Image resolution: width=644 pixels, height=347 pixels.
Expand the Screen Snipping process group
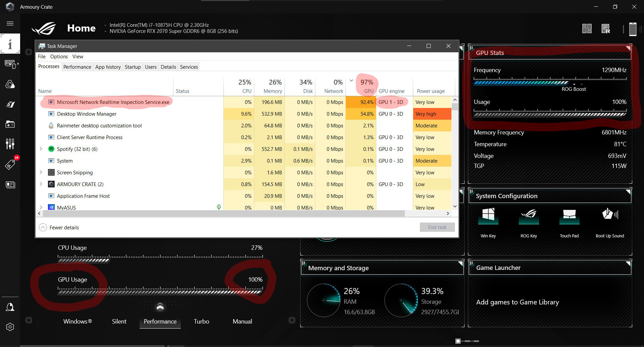pyautogui.click(x=41, y=172)
